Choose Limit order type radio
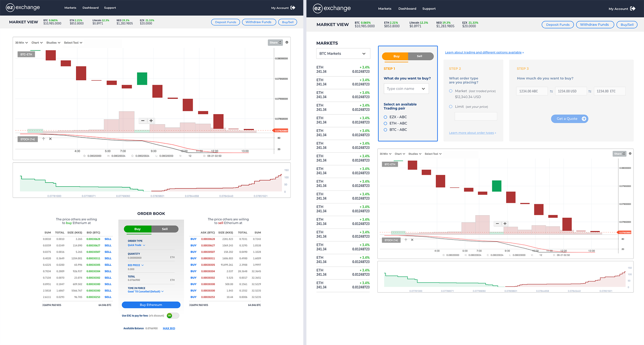 pos(451,107)
